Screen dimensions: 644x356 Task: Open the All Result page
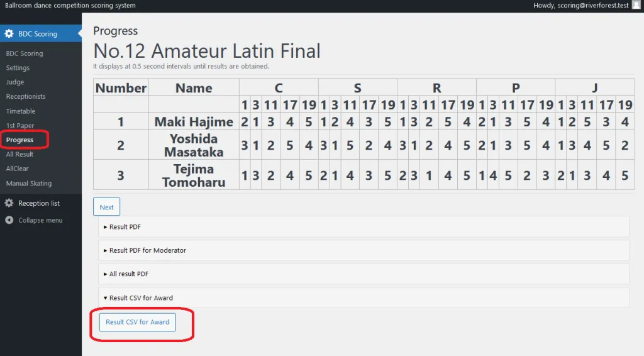point(19,154)
